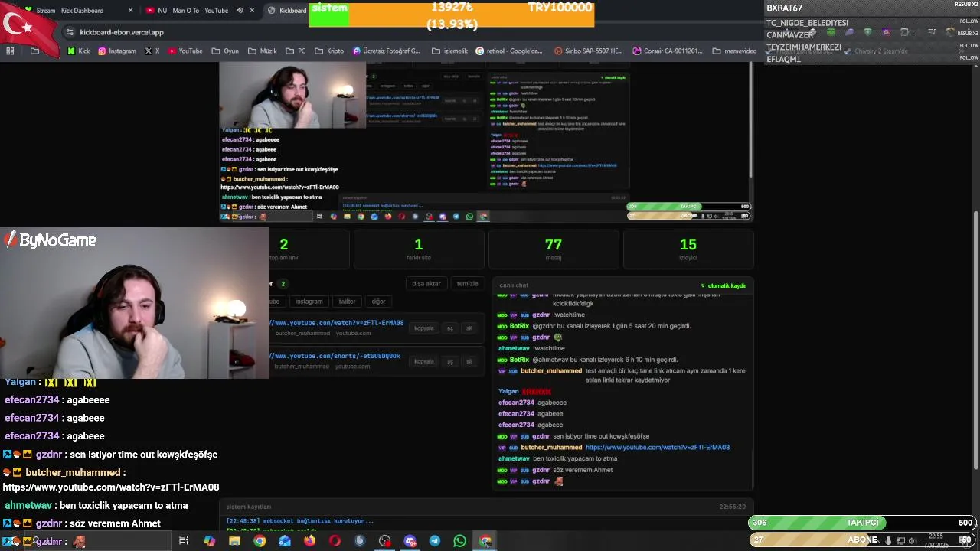Open the X bookmark

tap(152, 51)
